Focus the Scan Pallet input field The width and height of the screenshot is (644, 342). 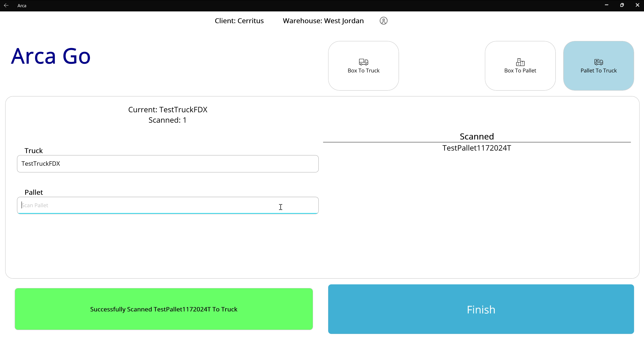[168, 205]
